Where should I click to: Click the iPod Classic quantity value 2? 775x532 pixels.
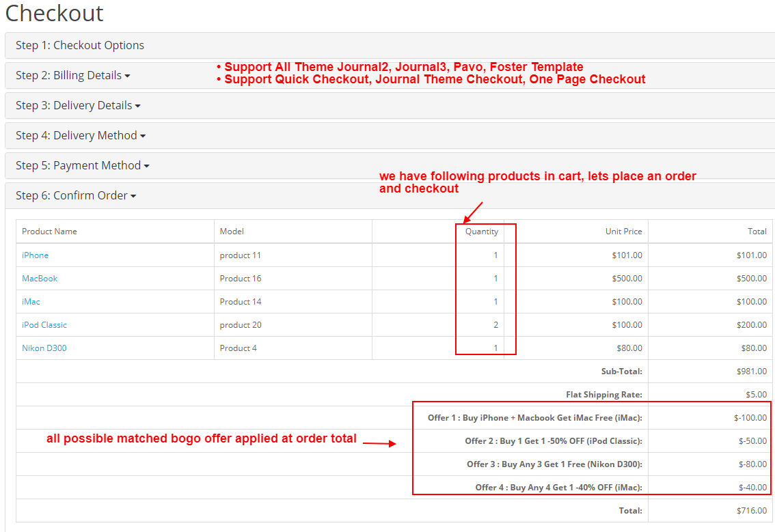click(495, 325)
